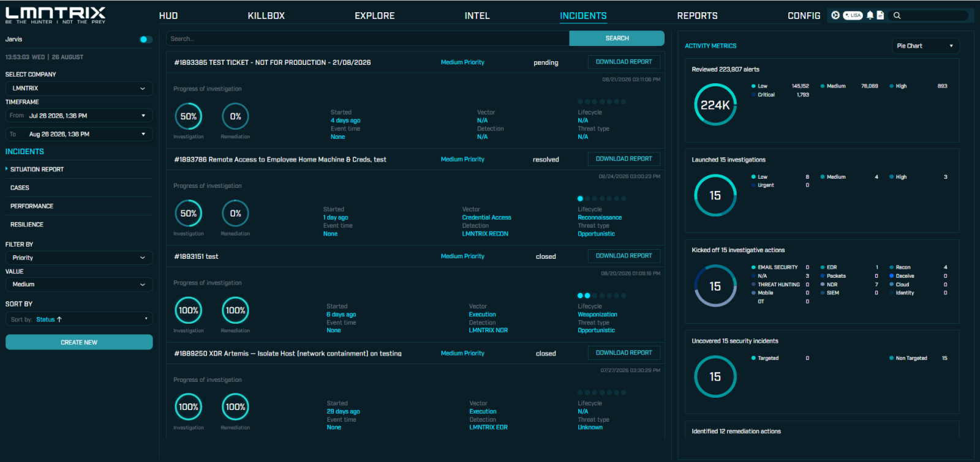Toggle sort direction arrow next to Status
Viewport: 980px width, 462px height.
point(59,319)
